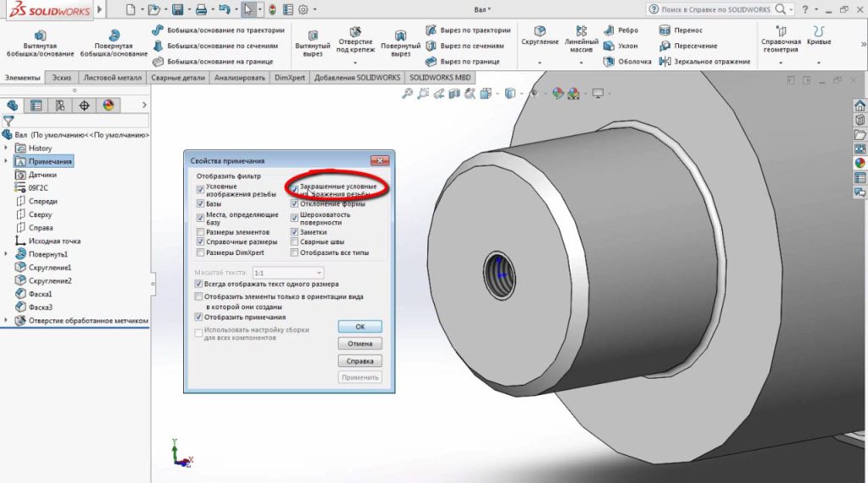Select the Уклон draft tool
This screenshot has height=483, width=868.
tap(620, 46)
